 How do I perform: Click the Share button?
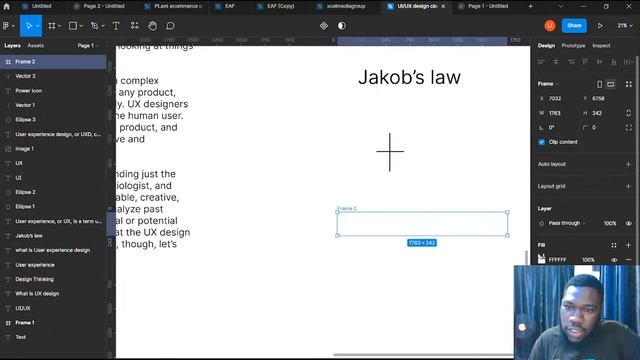574,26
